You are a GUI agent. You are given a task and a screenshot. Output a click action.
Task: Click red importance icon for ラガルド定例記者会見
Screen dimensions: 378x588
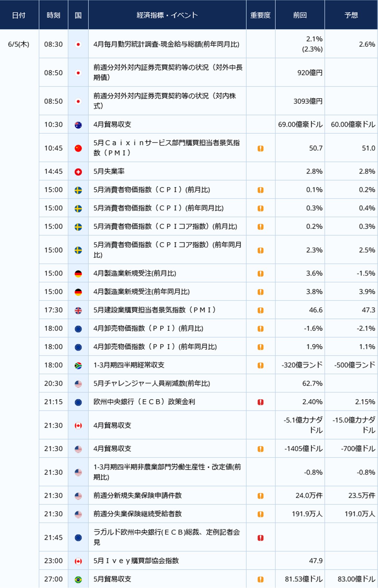[x=261, y=538]
